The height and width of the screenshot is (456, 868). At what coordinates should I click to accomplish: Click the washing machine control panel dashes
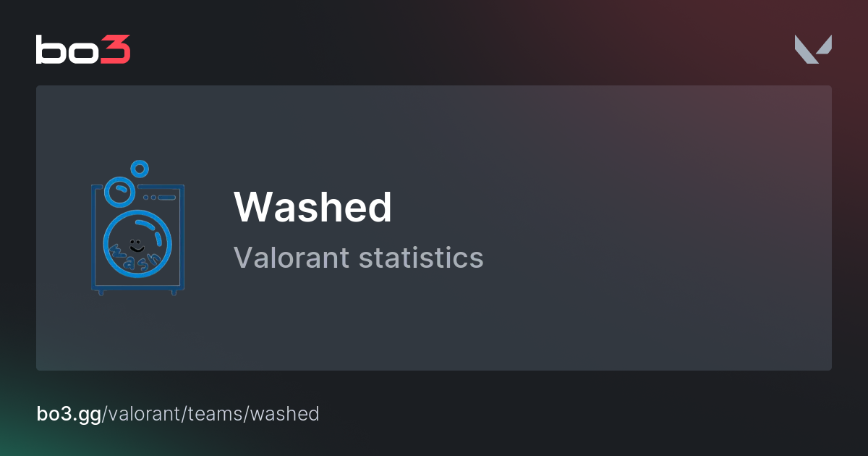point(160,197)
